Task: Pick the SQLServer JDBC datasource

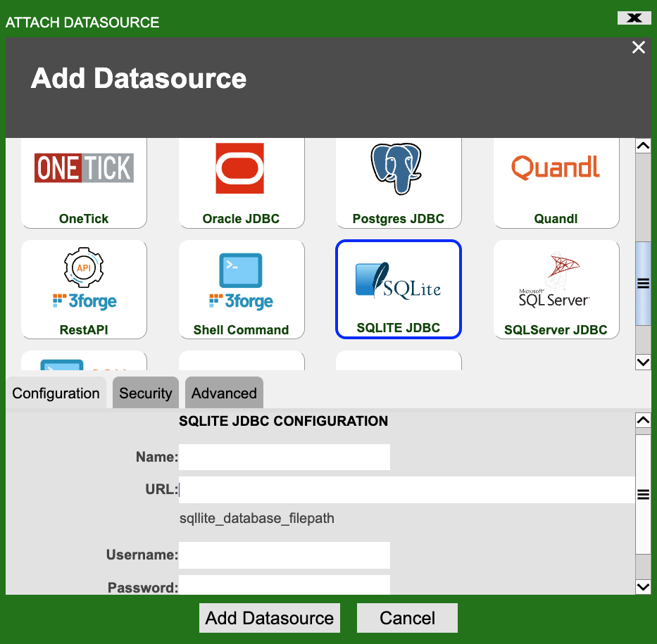Action: coord(556,289)
